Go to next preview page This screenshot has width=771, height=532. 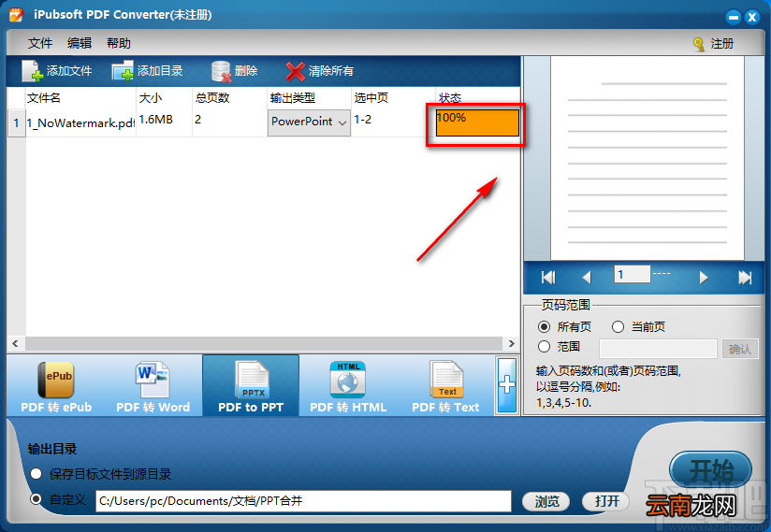pos(704,278)
